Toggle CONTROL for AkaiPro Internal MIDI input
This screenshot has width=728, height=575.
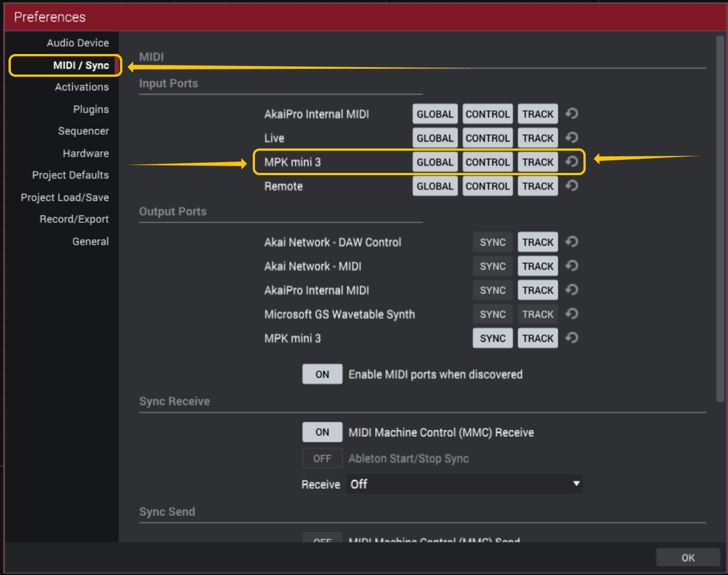[488, 114]
